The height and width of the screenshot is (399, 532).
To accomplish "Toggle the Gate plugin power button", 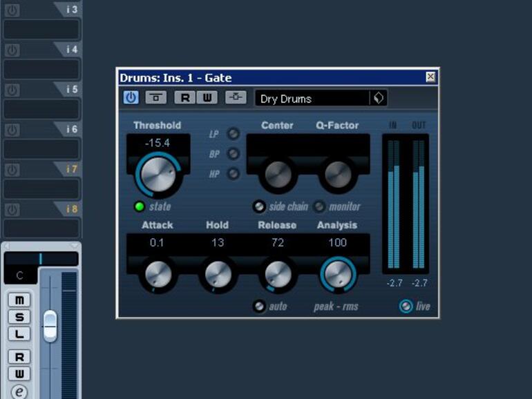I will 131,98.
